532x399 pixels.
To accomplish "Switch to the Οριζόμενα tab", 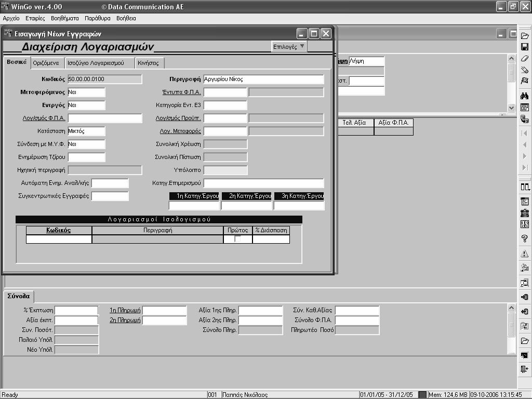I will (x=46, y=63).
